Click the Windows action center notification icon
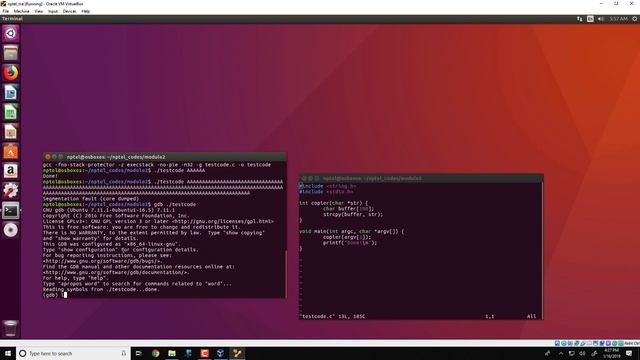640x360 pixels. [629, 353]
